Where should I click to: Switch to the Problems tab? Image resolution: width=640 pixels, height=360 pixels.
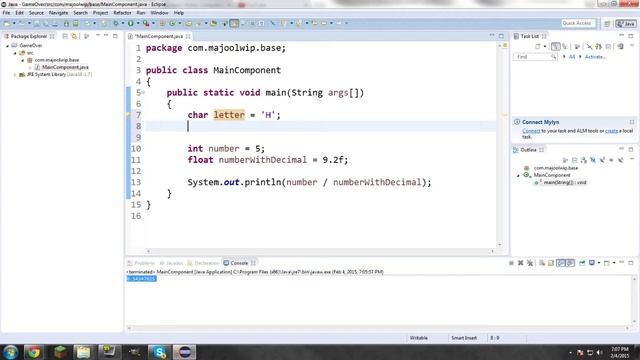pyautogui.click(x=141, y=263)
